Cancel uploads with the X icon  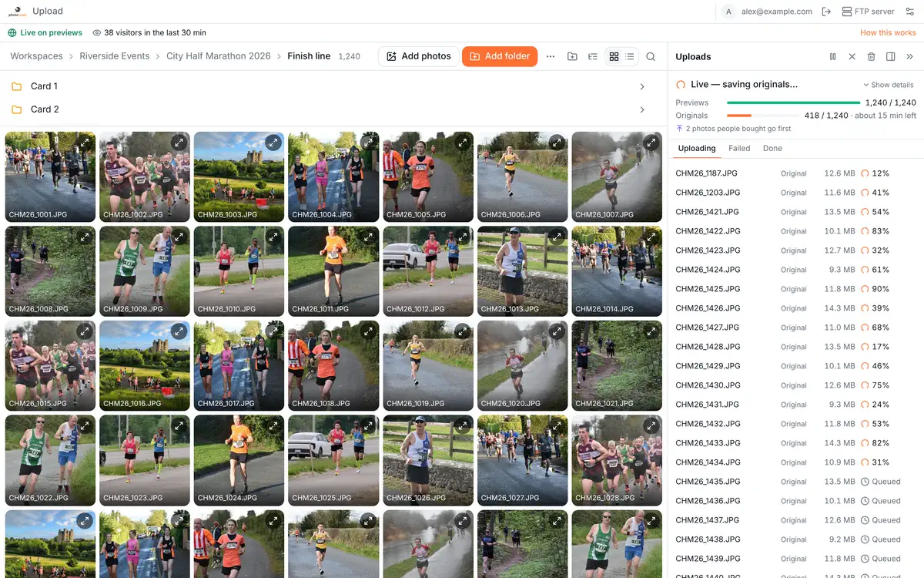click(852, 56)
